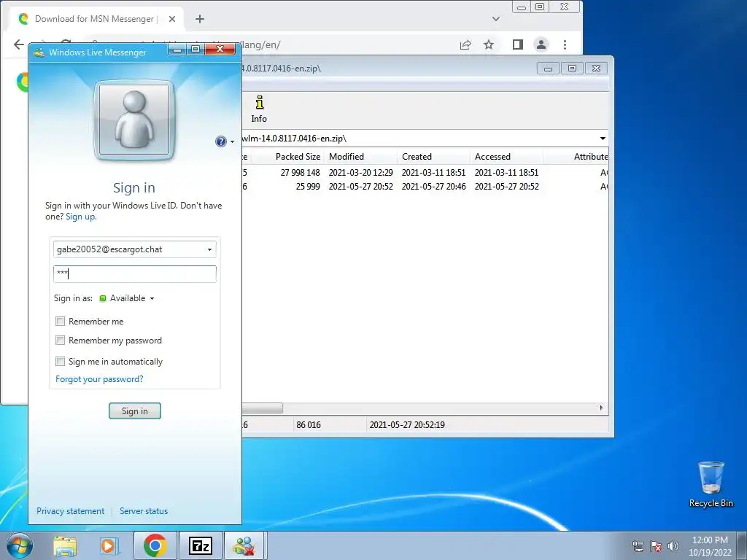This screenshot has width=747, height=560.
Task: Click the Chrome address bar URL
Action: (260, 44)
